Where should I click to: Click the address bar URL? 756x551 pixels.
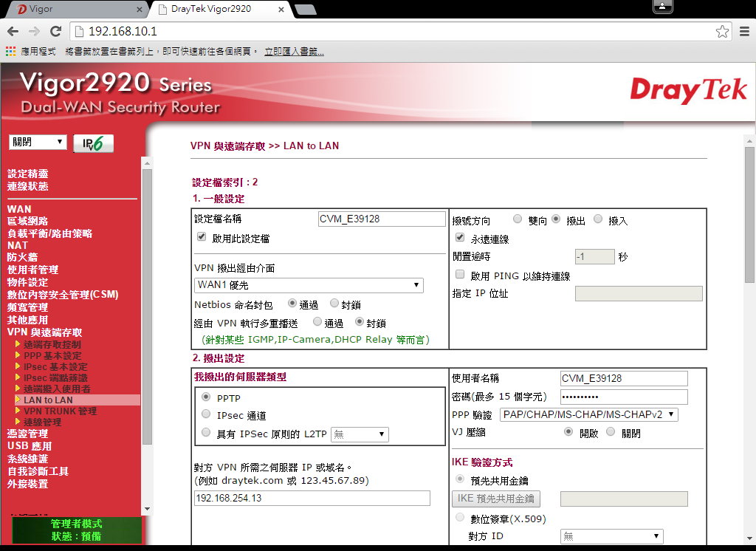pyautogui.click(x=123, y=31)
